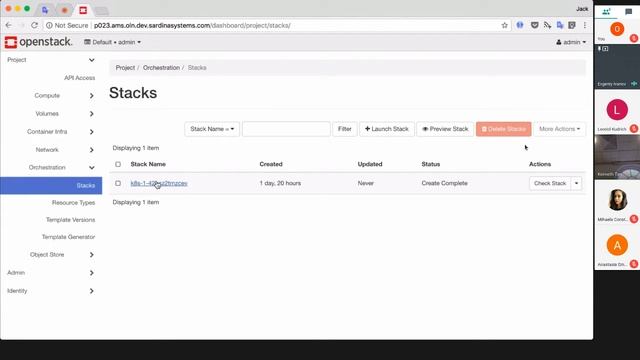Open the Chrome three-dot menu
This screenshot has width=640, height=360.
coord(585,25)
